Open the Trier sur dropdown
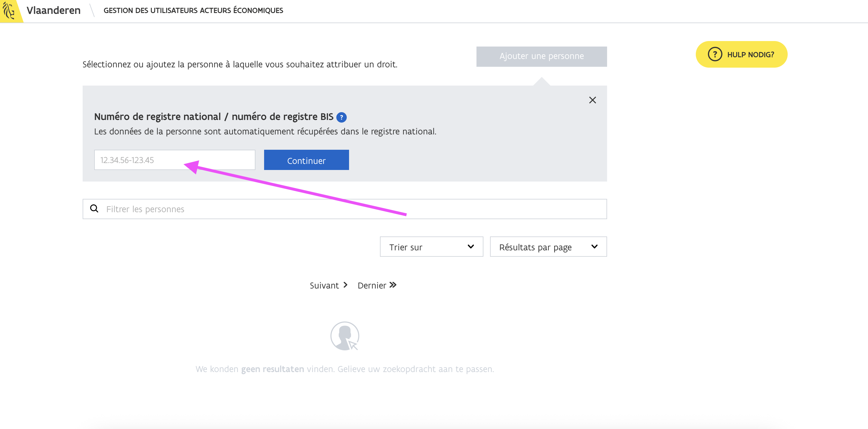The image size is (868, 429). pos(431,247)
